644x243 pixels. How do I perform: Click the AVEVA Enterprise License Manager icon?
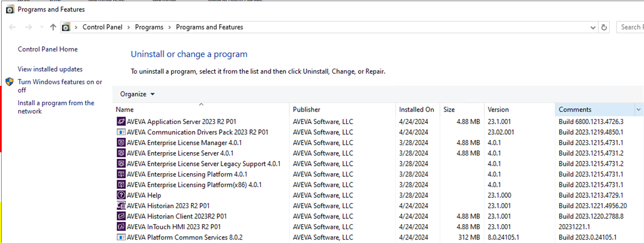click(x=121, y=143)
